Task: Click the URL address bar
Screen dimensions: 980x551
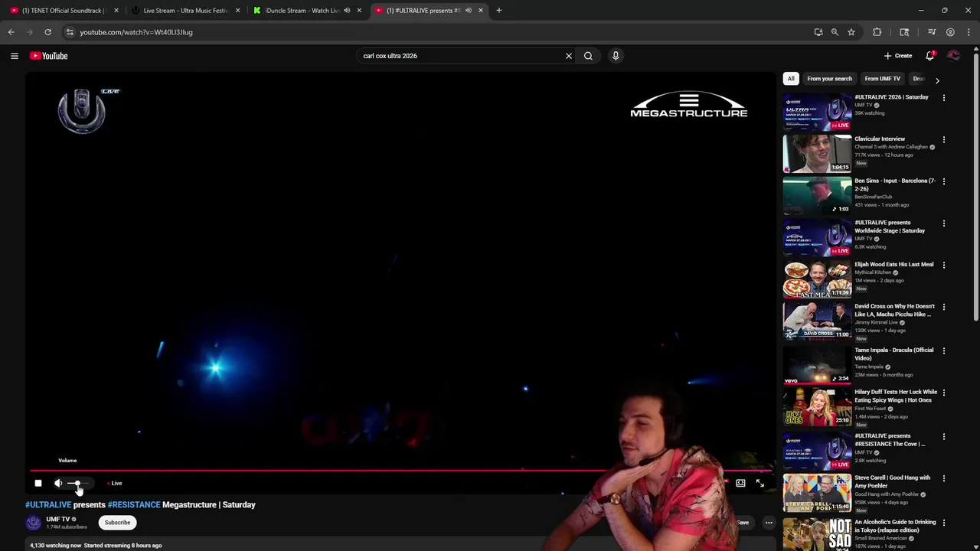Action: pos(436,32)
